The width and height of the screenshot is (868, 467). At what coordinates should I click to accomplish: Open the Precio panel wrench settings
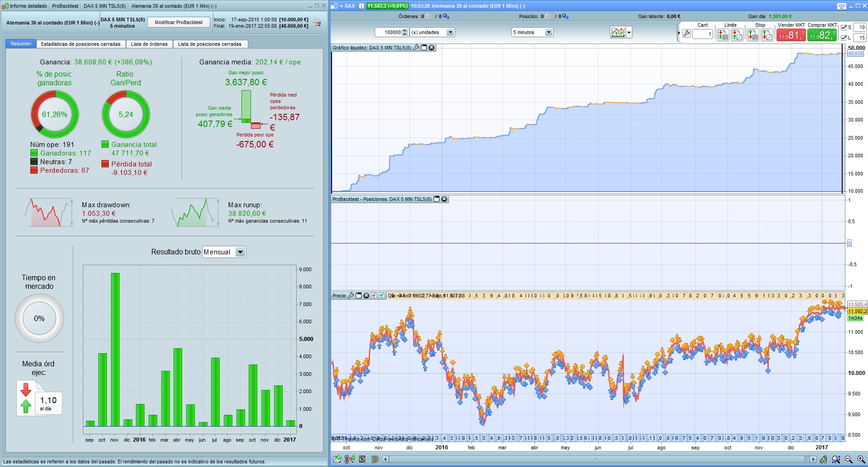point(351,296)
